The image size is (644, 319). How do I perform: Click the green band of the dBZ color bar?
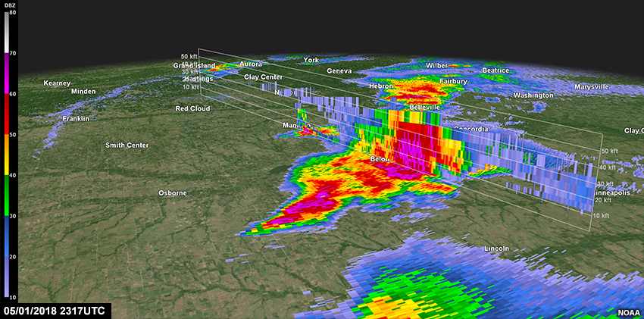pos(6,195)
